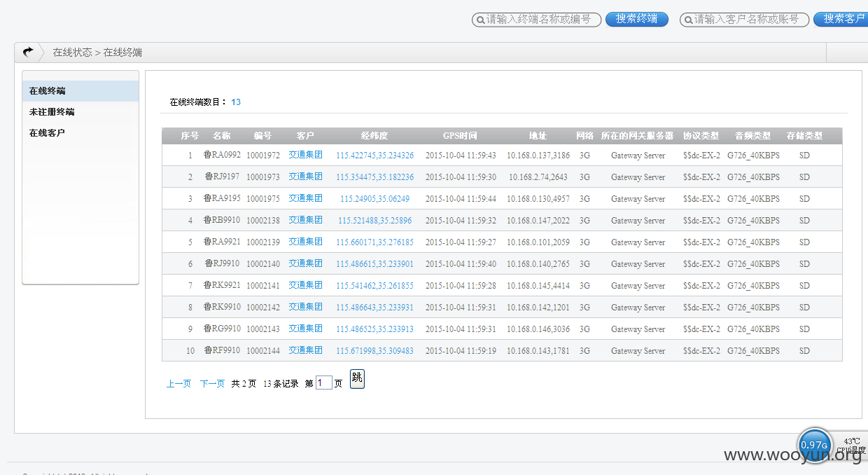Select 在线终端 in the sidebar

click(x=80, y=91)
